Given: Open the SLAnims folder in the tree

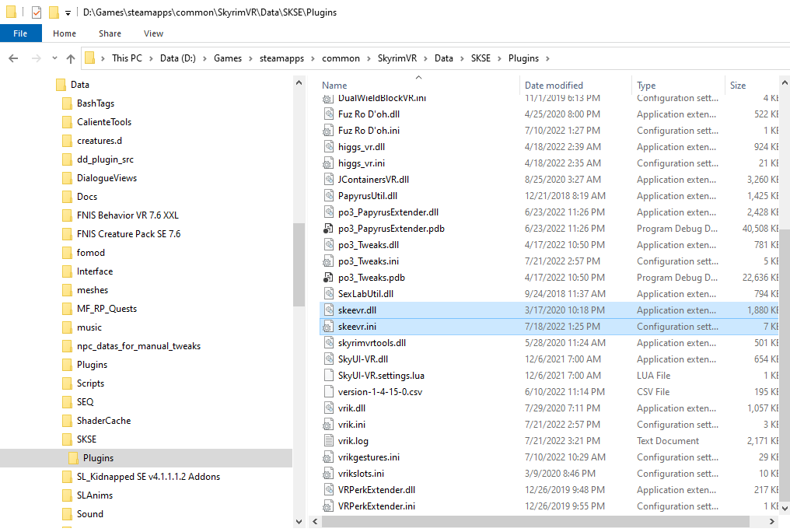Looking at the screenshot, I should 95,495.
